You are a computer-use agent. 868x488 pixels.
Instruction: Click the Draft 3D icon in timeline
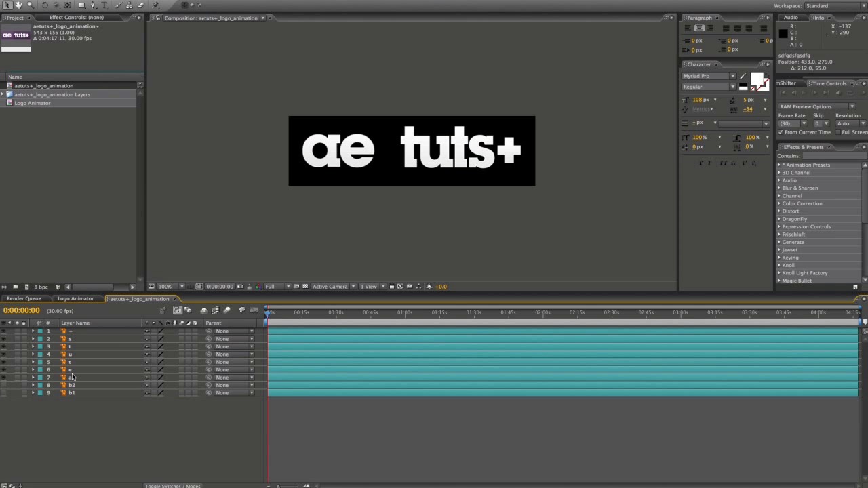[x=188, y=310]
